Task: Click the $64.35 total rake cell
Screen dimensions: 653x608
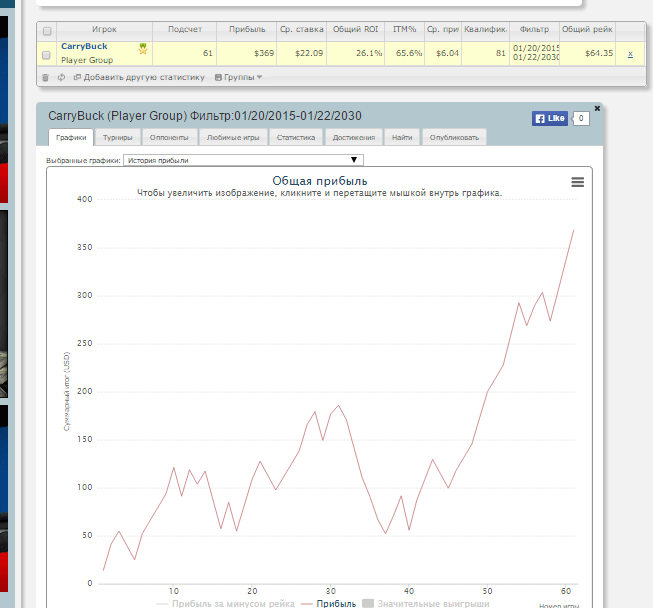Action: (587, 53)
